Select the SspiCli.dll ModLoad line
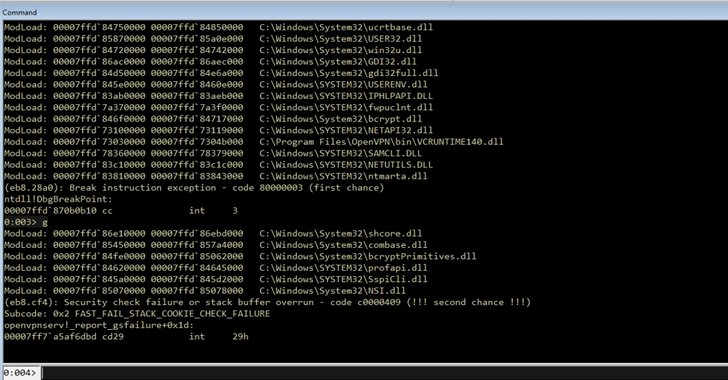The height and width of the screenshot is (380, 728). coord(215,279)
